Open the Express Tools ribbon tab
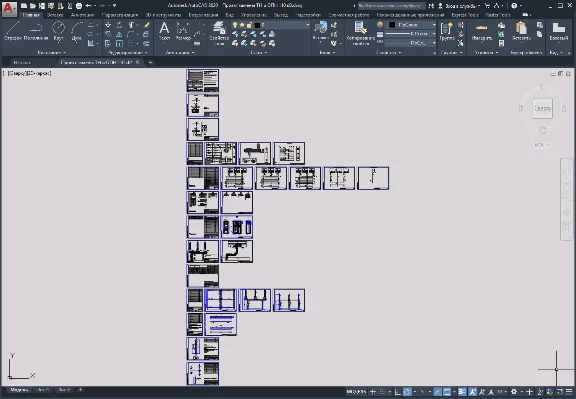This screenshot has height=399, width=576. point(465,15)
